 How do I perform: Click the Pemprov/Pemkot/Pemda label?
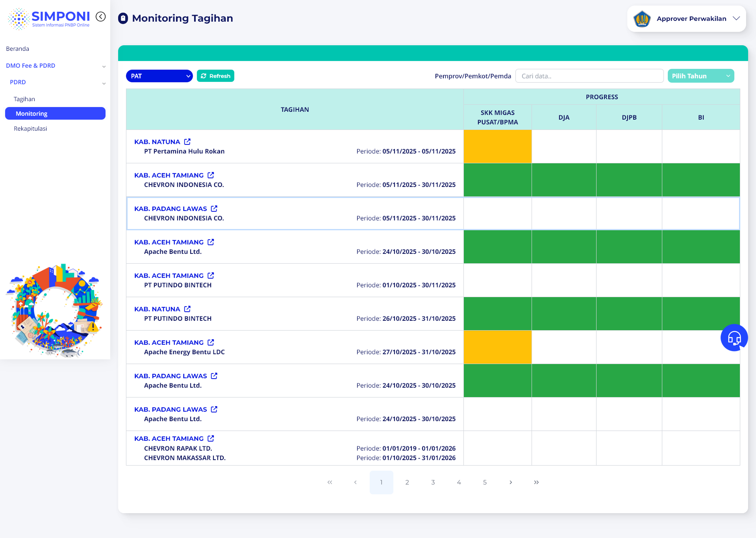click(473, 76)
